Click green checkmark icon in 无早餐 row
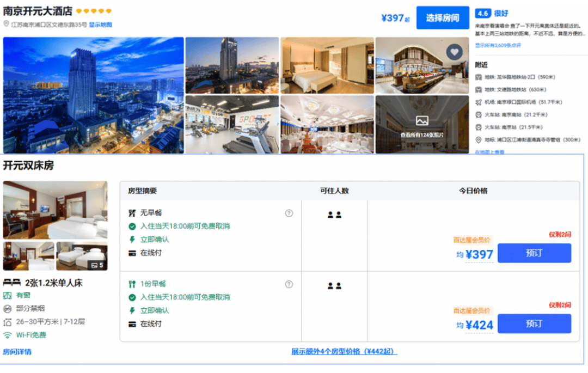This screenshot has width=588, height=373. click(132, 227)
